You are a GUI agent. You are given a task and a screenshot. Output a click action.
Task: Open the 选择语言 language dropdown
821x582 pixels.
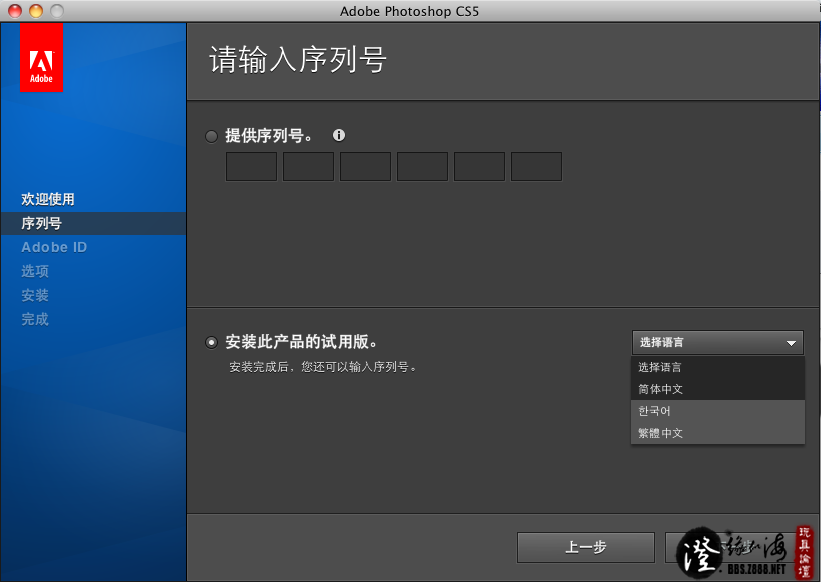point(718,342)
